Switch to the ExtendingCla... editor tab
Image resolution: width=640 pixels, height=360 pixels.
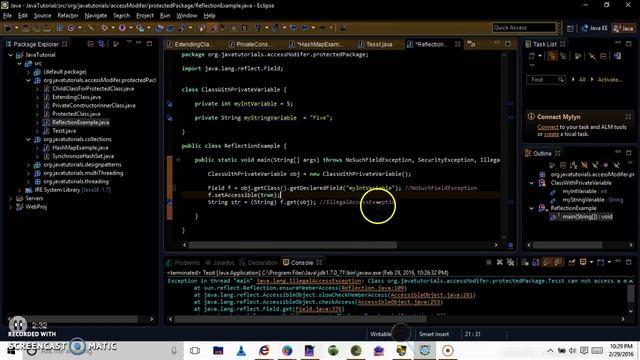[192, 44]
